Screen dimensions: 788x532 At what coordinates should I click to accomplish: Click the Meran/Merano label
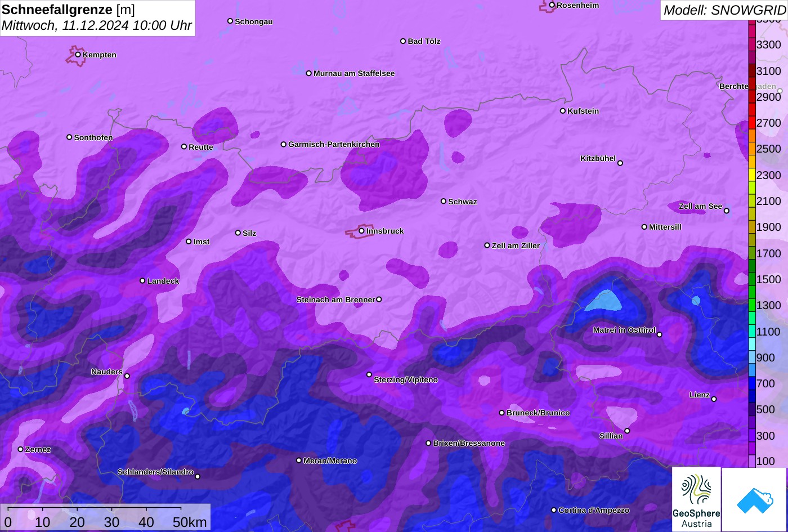tap(330, 461)
